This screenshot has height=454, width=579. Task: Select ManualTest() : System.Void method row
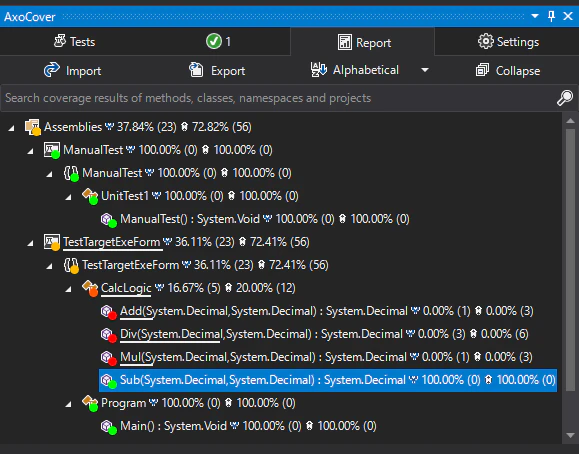[x=265, y=219]
